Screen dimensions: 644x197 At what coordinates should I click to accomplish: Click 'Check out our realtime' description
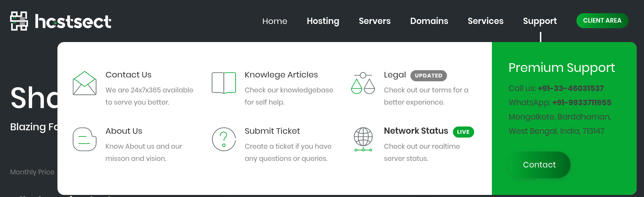pos(422,146)
